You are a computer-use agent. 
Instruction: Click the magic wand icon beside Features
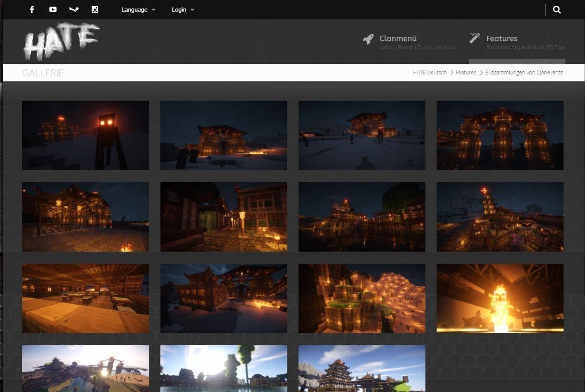pos(475,38)
